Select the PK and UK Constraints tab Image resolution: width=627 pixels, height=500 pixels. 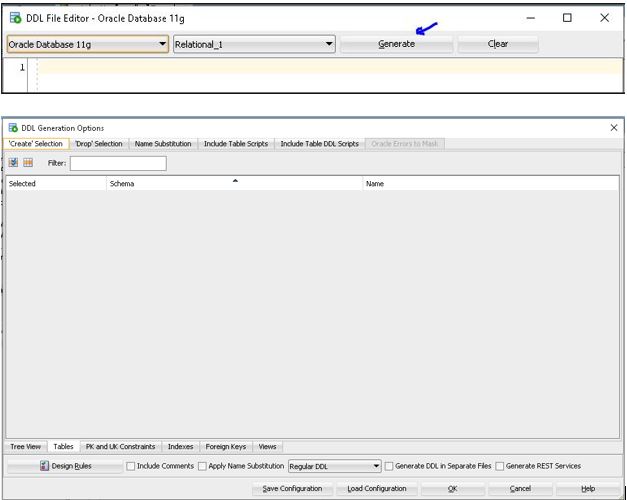click(x=120, y=447)
